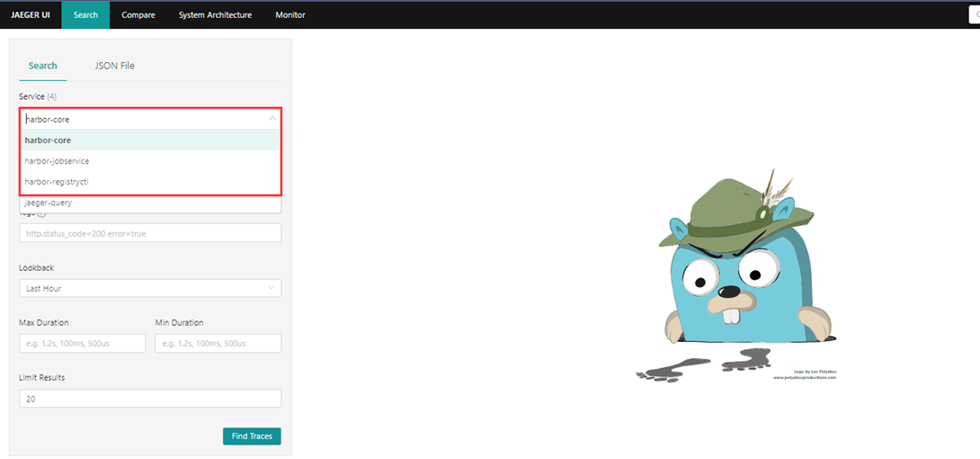This screenshot has height=459, width=980.
Task: Click the Service harbor-core input box
Action: pyautogui.click(x=150, y=119)
